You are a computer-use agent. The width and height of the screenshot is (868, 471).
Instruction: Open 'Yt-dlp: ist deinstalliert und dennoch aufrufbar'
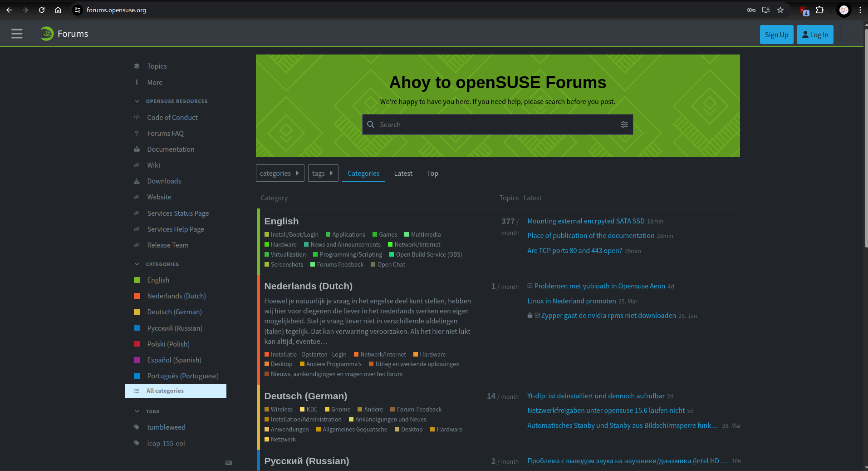click(596, 396)
